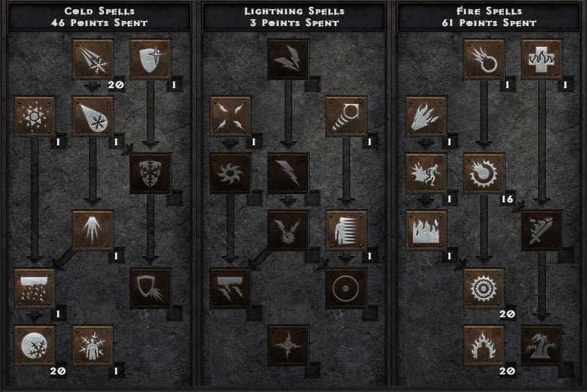Open the Lightning Spells tab header
The width and height of the screenshot is (587, 392).
(294, 17)
